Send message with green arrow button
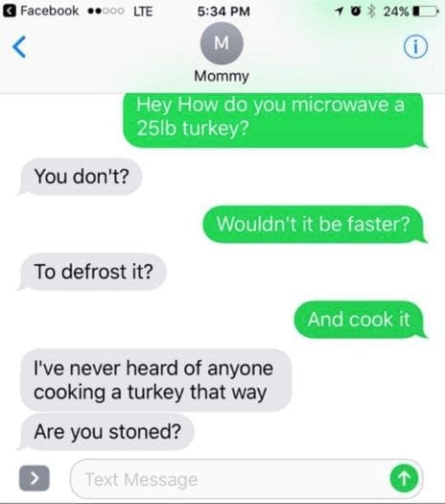 point(404,479)
